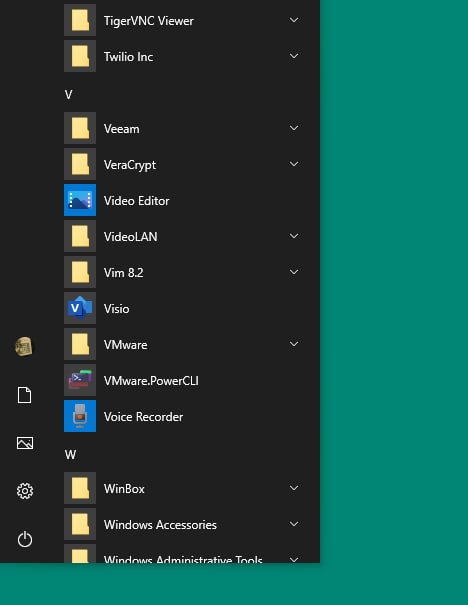Click the Twilio Inc folder name
Viewport: 468px width, 605px height.
point(128,57)
